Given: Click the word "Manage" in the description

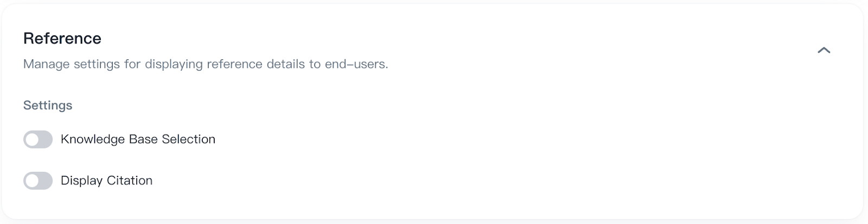Looking at the screenshot, I should click(x=47, y=64).
